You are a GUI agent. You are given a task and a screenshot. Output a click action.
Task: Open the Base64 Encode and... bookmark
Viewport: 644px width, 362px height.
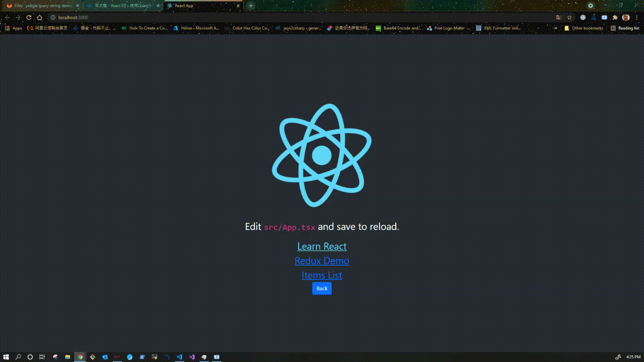(398, 28)
